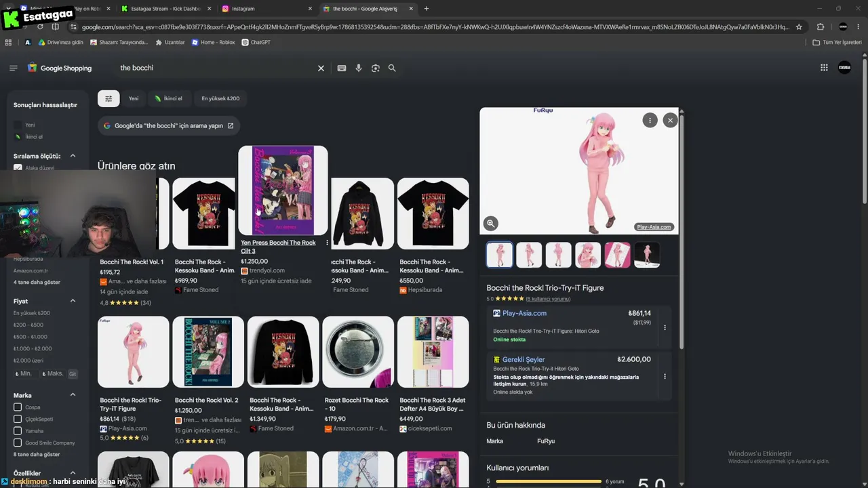868x488 pixels.
Task: Open Play-Asia.com seller link
Action: coord(524,313)
